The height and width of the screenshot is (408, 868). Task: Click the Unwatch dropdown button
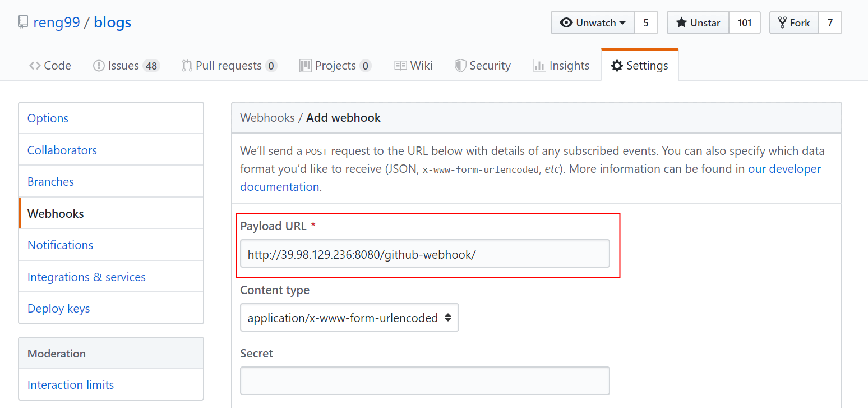(x=593, y=22)
